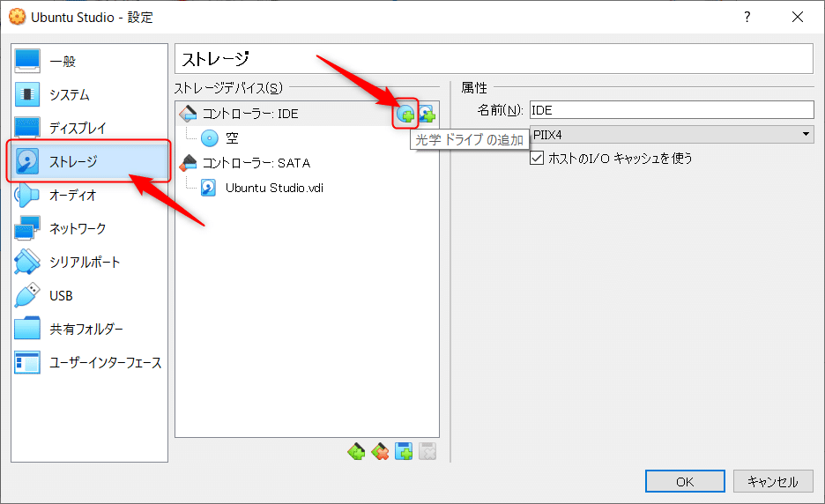
Task: Click the USB plug icon in sidebar
Action: pyautogui.click(x=27, y=296)
